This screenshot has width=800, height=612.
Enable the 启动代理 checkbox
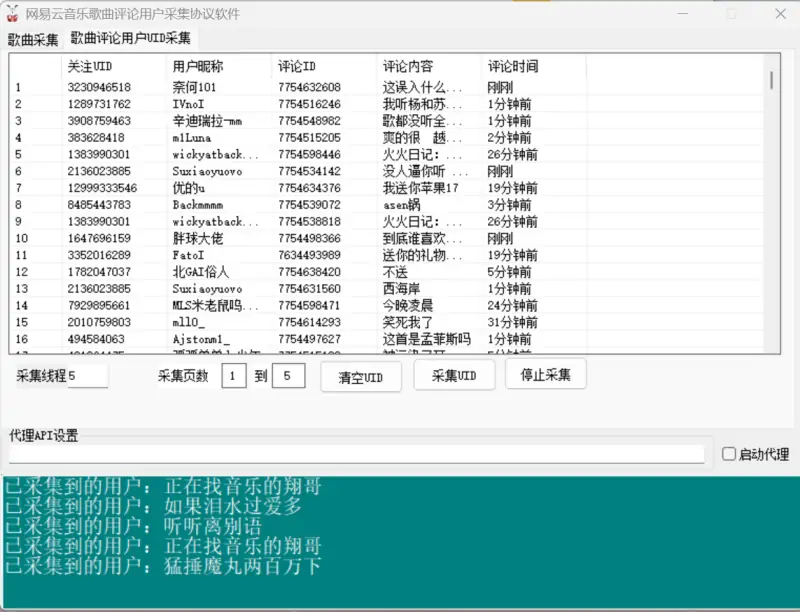point(729,453)
